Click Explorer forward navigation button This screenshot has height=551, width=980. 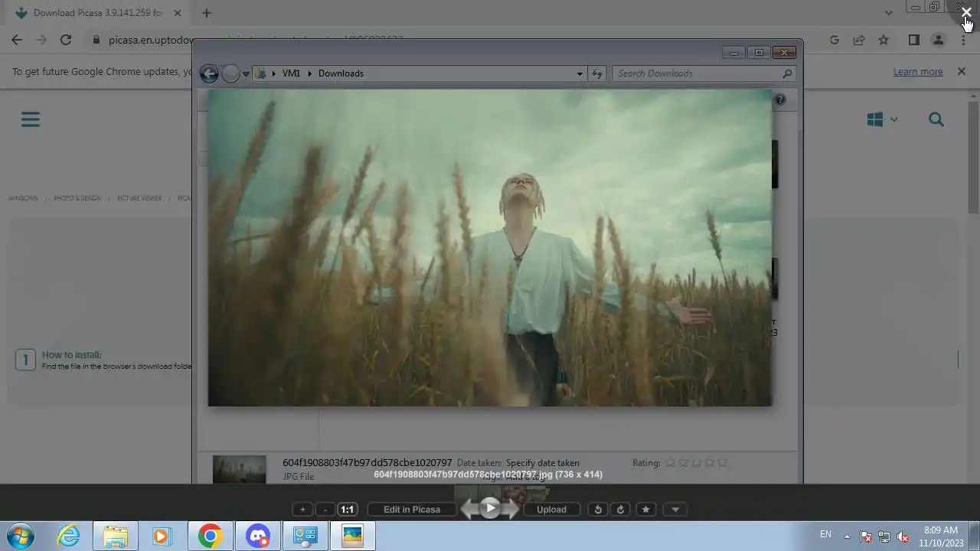pyautogui.click(x=230, y=73)
